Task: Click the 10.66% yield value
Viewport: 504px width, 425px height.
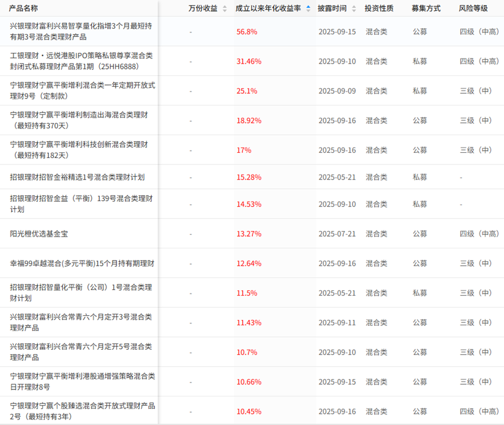Action: tap(249, 381)
